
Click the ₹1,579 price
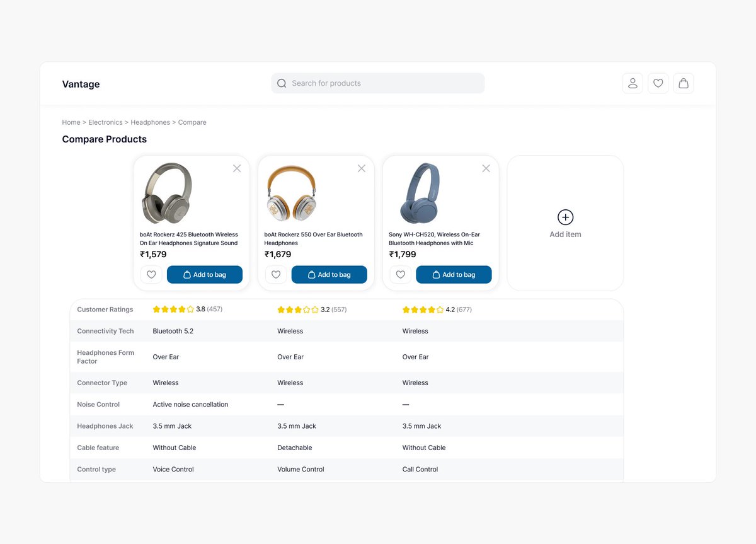click(153, 255)
